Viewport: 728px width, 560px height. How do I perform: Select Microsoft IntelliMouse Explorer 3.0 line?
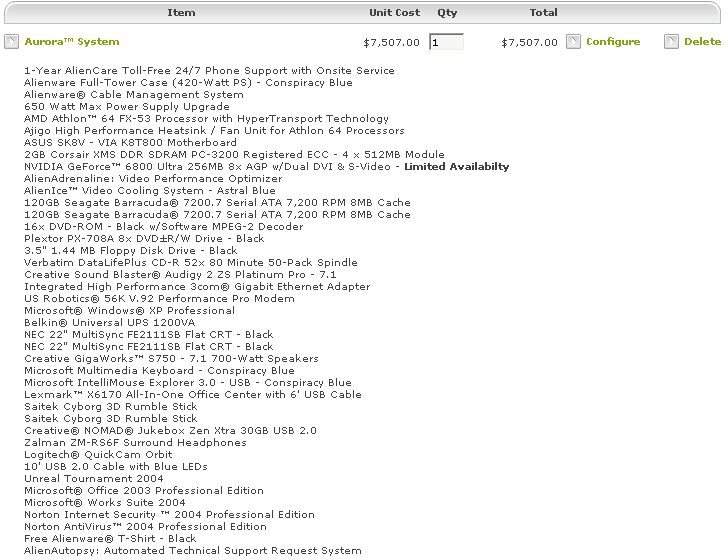188,383
